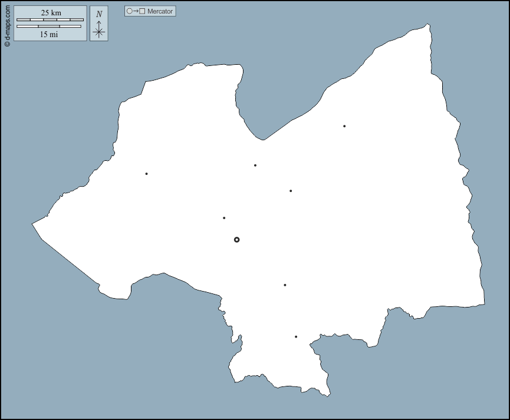Viewport: 510px width, 420px height.
Task: Click the westernmost city dot
Action: [x=146, y=174]
